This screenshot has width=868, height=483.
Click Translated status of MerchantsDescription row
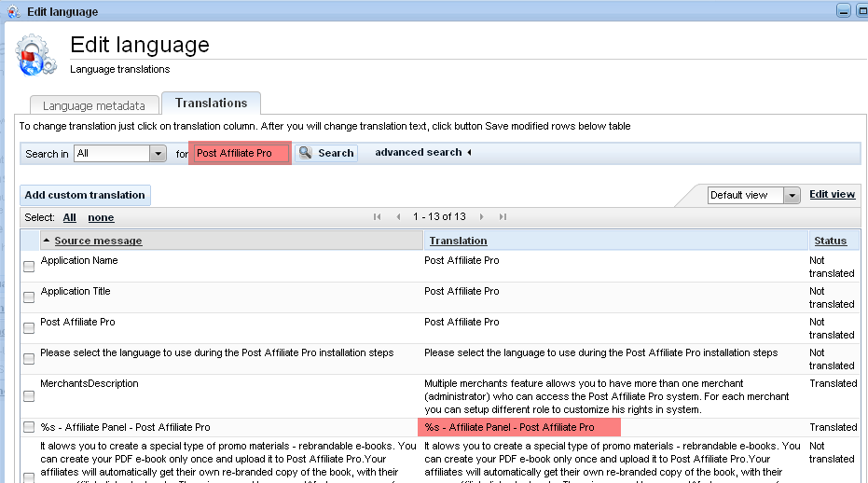(834, 383)
